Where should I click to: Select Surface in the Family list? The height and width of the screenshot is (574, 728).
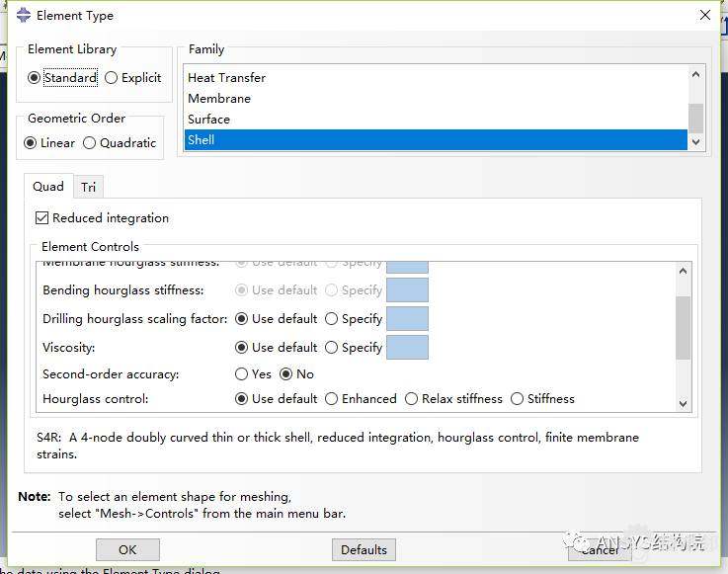click(436, 120)
